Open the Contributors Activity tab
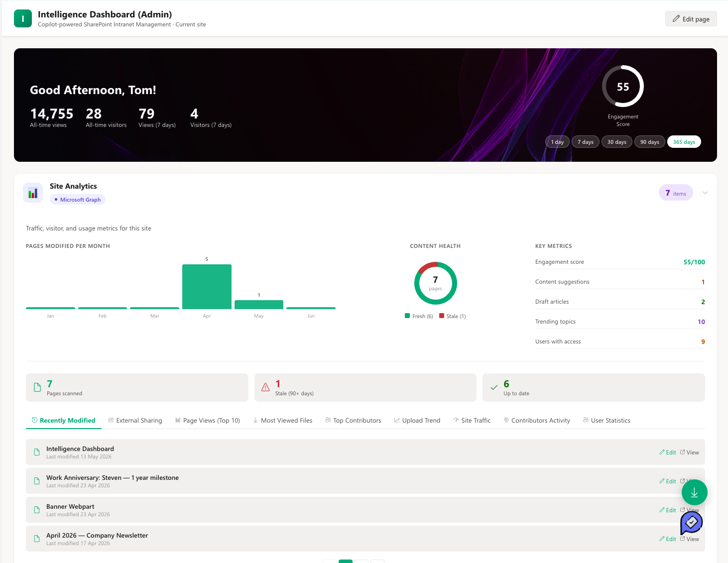This screenshot has height=563, width=728. [x=537, y=420]
